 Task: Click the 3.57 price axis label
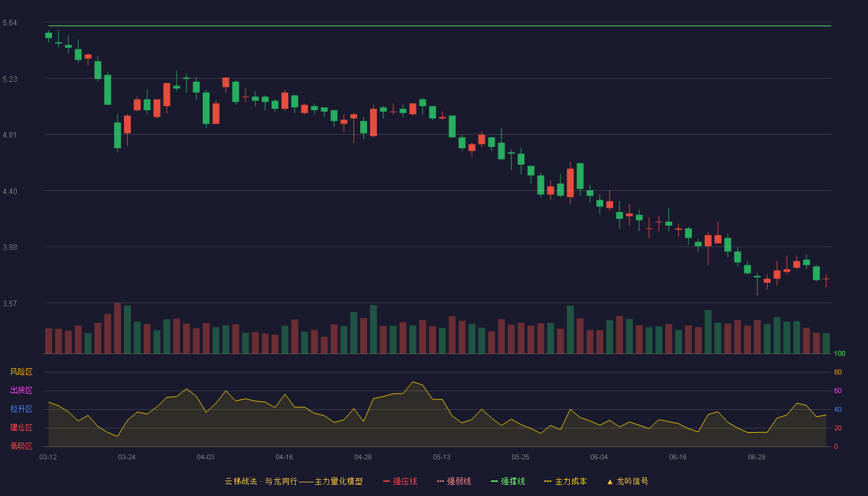click(10, 303)
